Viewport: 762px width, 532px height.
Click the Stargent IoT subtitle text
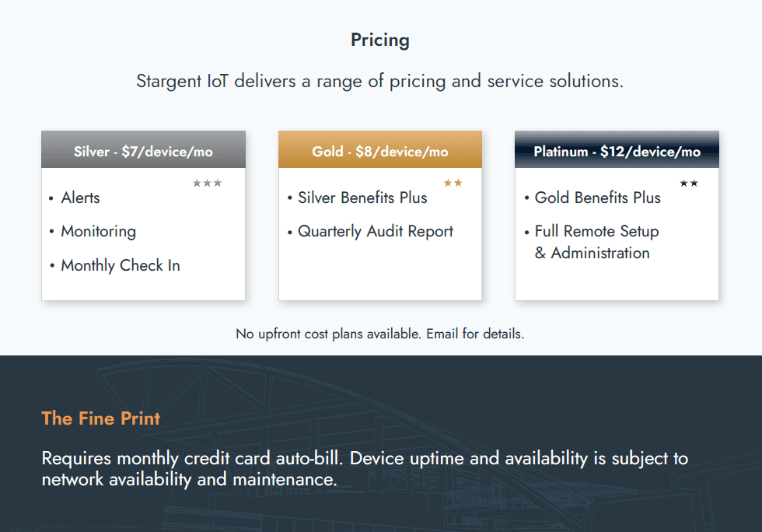pyautogui.click(x=380, y=81)
